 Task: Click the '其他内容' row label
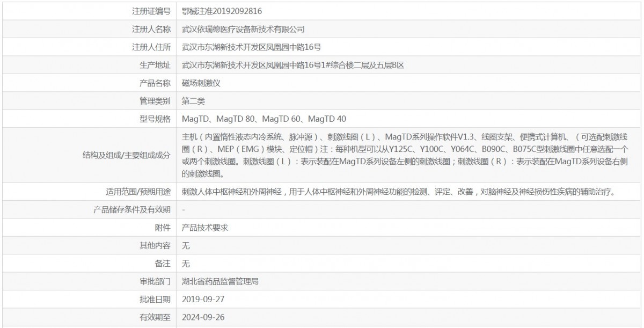155,245
